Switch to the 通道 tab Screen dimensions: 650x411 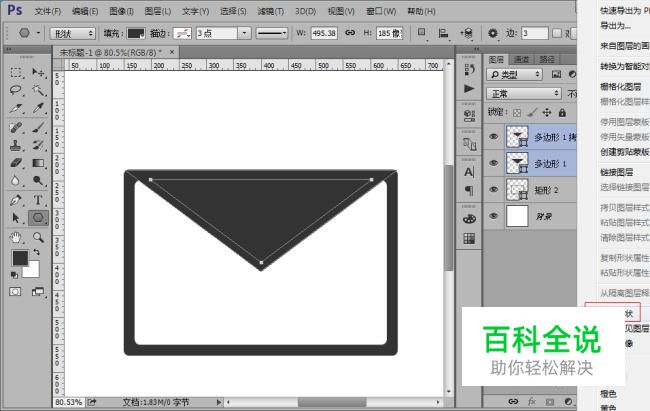click(x=521, y=60)
